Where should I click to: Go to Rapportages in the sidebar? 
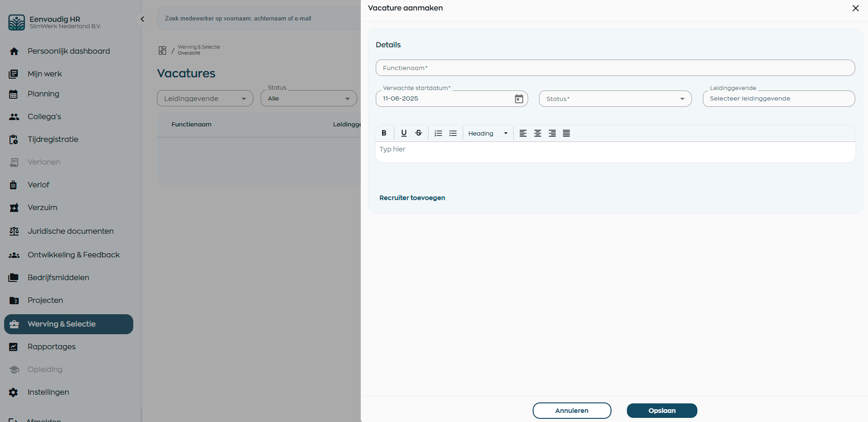51,347
